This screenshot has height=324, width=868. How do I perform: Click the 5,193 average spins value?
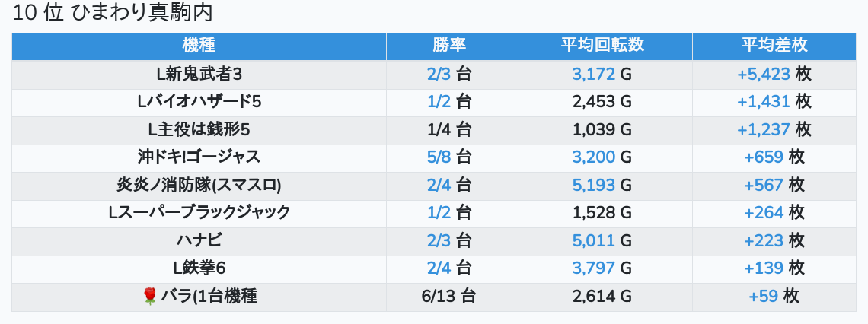[593, 186]
